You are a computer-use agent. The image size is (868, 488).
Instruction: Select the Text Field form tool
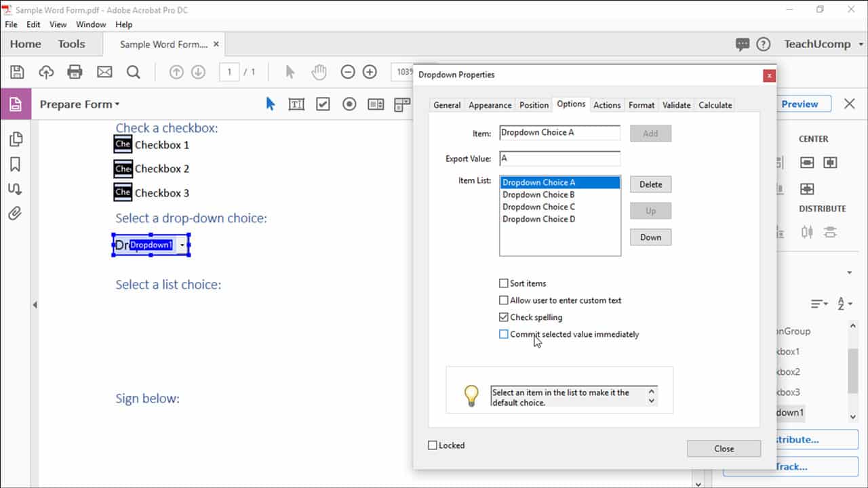[x=296, y=104]
